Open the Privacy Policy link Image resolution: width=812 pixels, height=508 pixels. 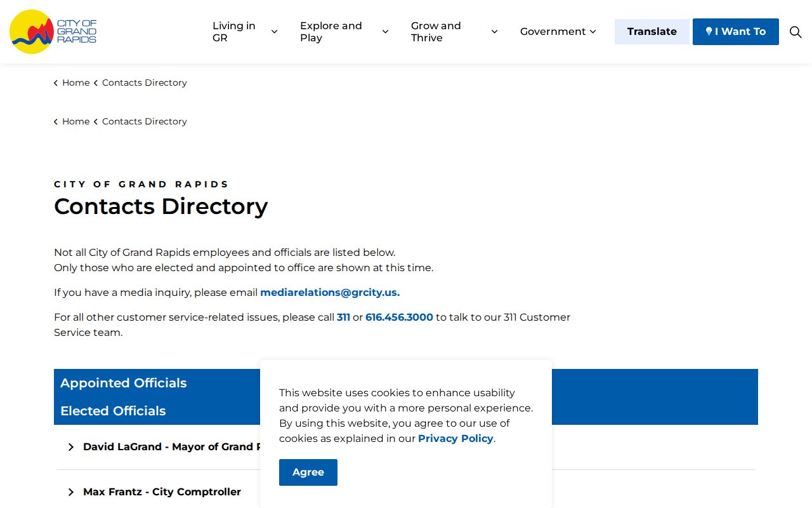click(x=455, y=439)
